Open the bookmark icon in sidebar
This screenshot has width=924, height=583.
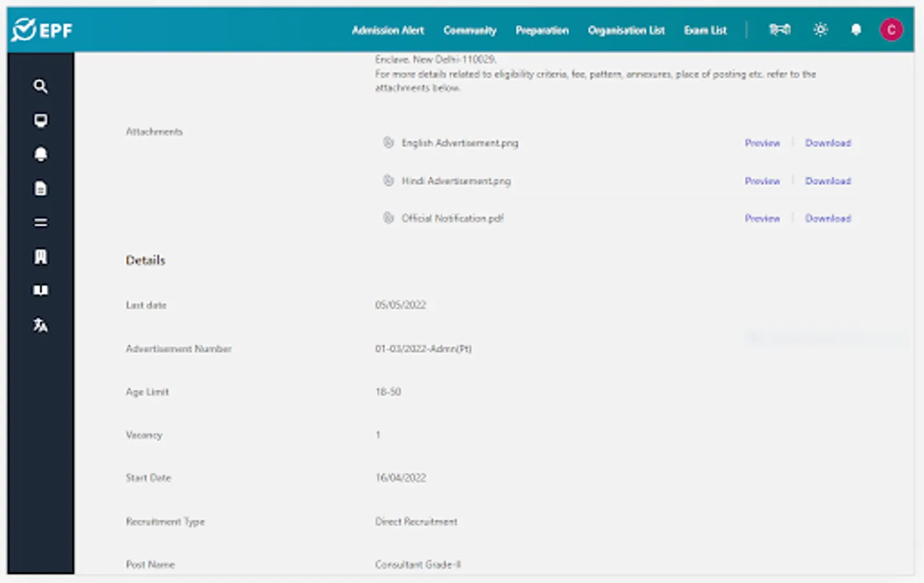41,257
